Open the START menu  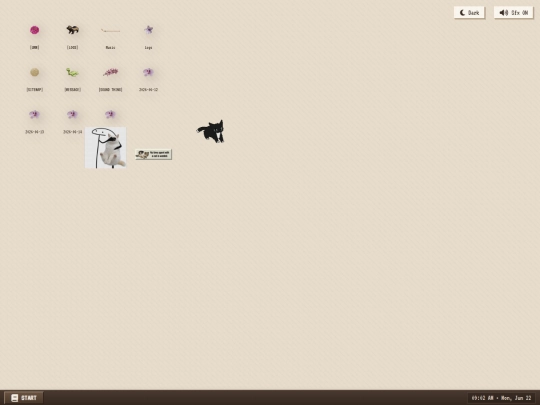(x=24, y=398)
